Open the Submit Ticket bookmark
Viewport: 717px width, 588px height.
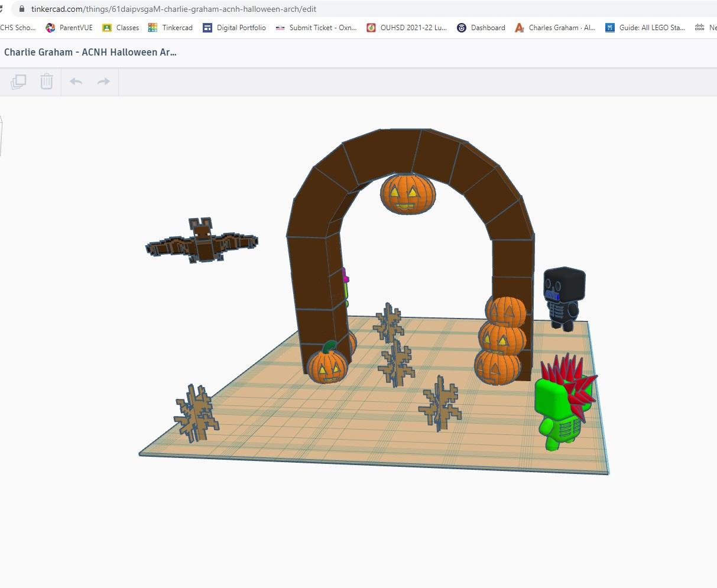point(316,28)
